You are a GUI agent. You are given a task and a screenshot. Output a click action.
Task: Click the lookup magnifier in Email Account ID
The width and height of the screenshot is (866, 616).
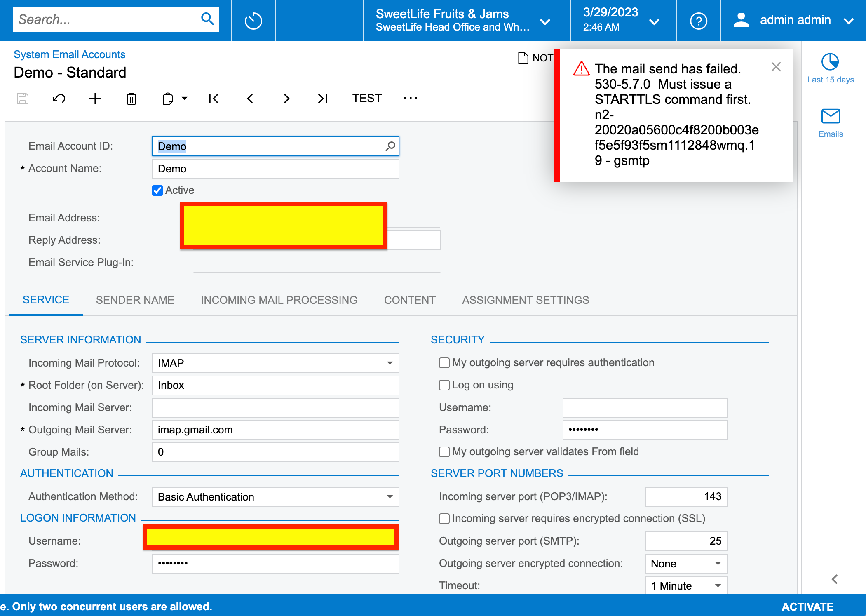coord(390,146)
